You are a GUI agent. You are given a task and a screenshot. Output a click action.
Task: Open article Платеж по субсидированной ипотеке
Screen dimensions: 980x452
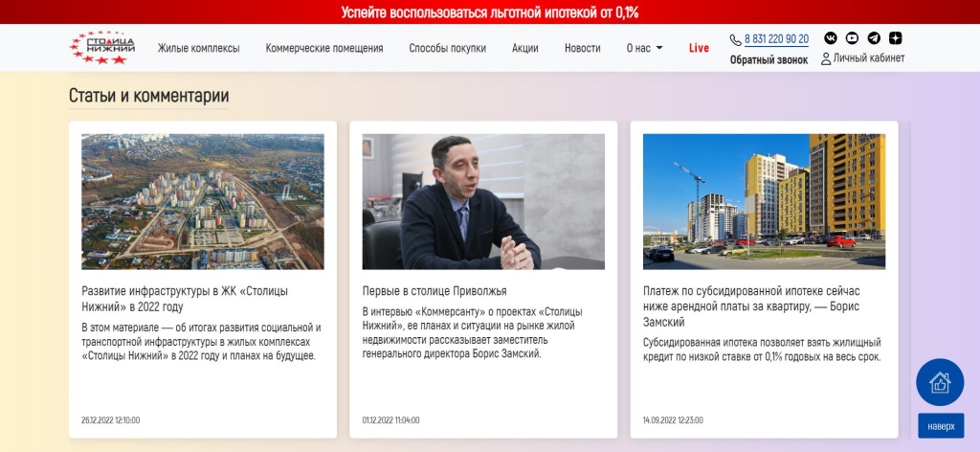tap(752, 307)
